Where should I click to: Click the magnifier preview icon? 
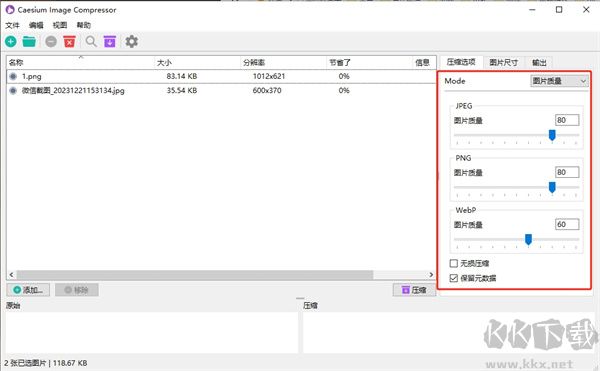(x=91, y=41)
